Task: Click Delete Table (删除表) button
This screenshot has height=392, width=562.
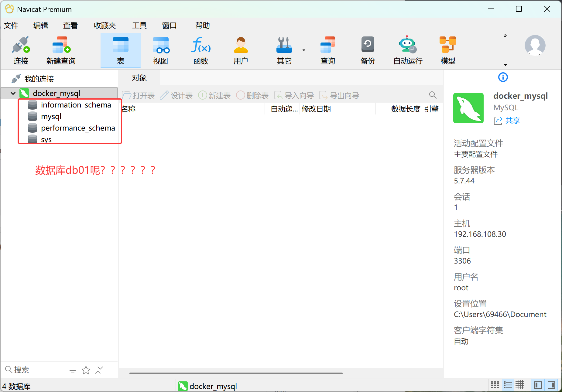Action: click(x=252, y=96)
